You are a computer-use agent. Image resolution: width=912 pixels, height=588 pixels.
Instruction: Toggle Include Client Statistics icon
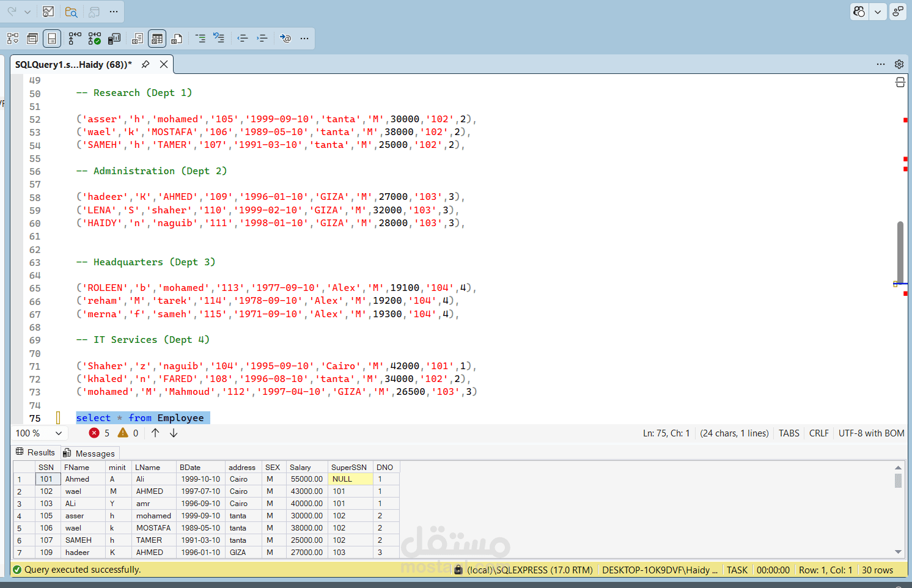click(x=114, y=39)
